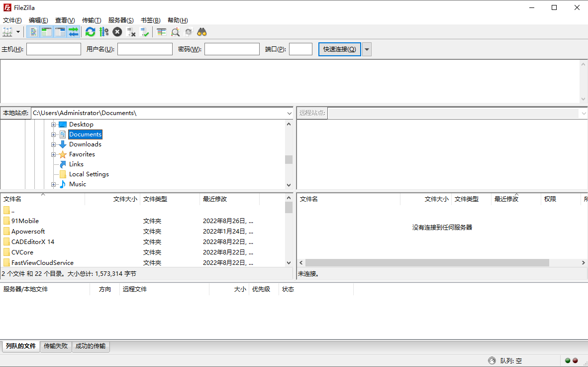This screenshot has width=588, height=367.
Task: Open the local site path dropdown
Action: (289, 113)
